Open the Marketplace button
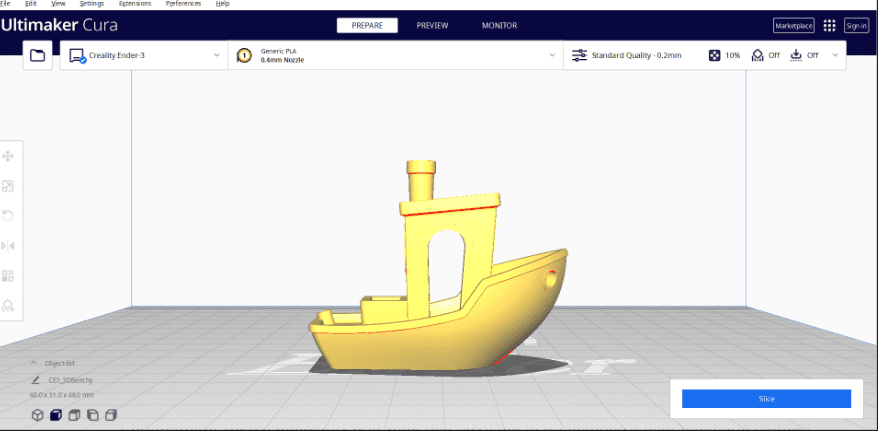878x431 pixels. [x=793, y=26]
